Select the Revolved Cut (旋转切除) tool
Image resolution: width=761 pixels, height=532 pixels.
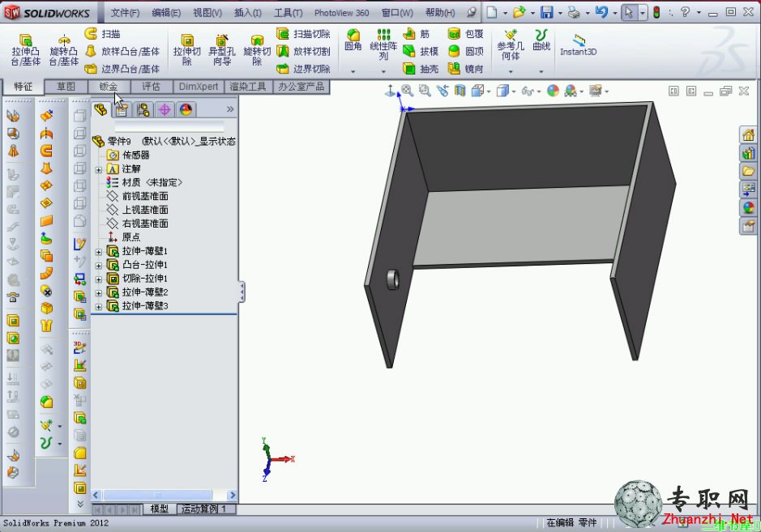[x=257, y=50]
